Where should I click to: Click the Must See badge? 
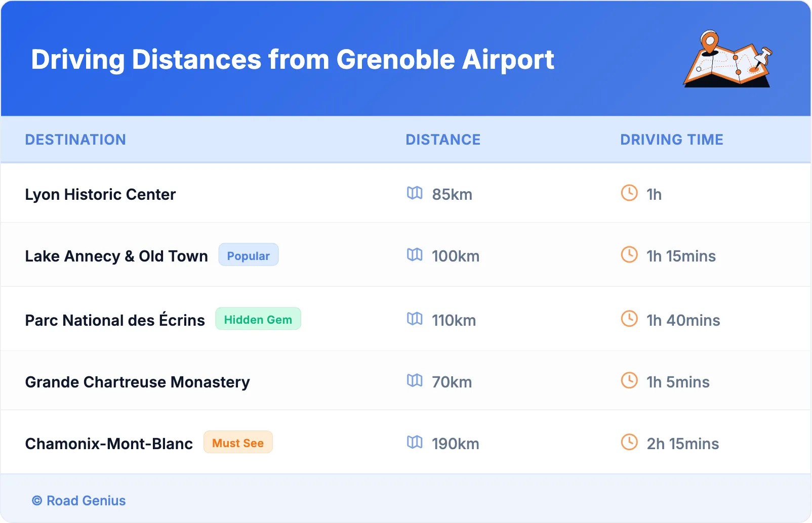pos(238,443)
